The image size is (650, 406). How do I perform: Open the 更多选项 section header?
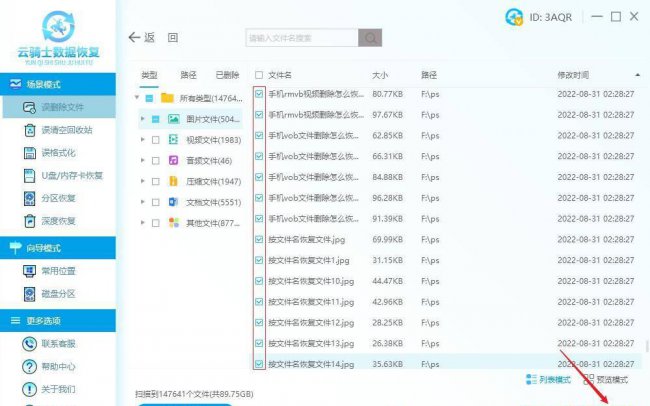pyautogui.click(x=58, y=321)
